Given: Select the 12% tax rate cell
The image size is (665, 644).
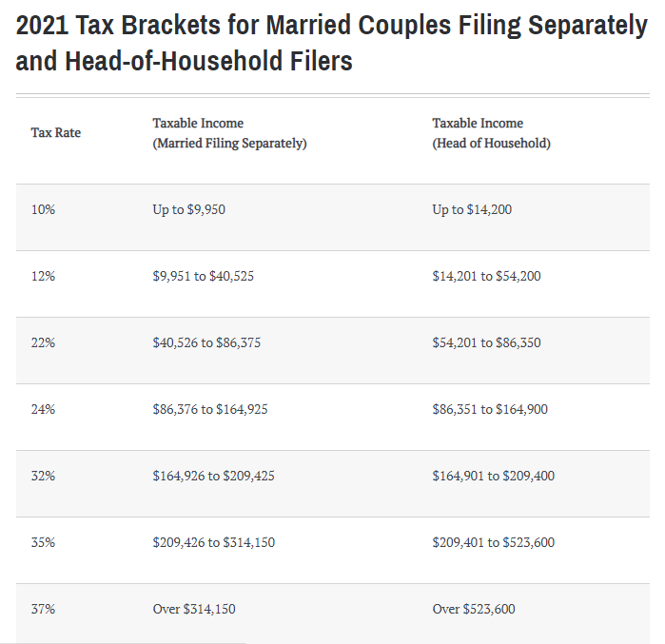Looking at the screenshot, I should click(43, 276).
